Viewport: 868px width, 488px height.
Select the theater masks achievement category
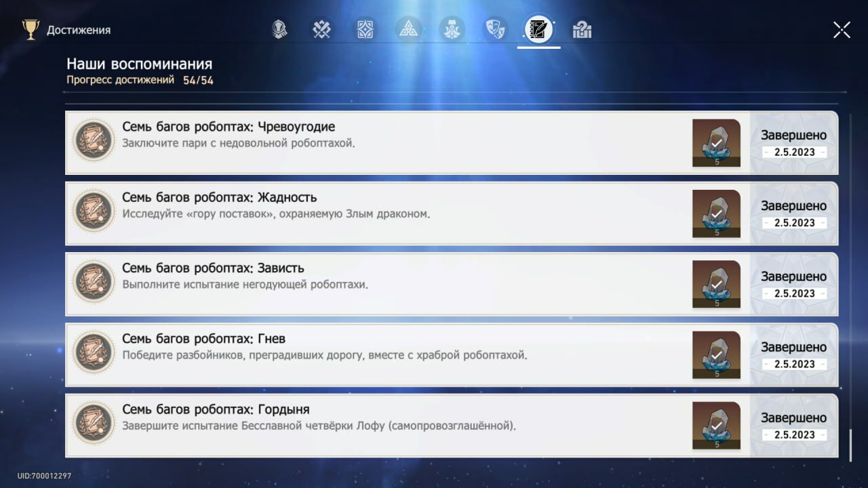[495, 30]
